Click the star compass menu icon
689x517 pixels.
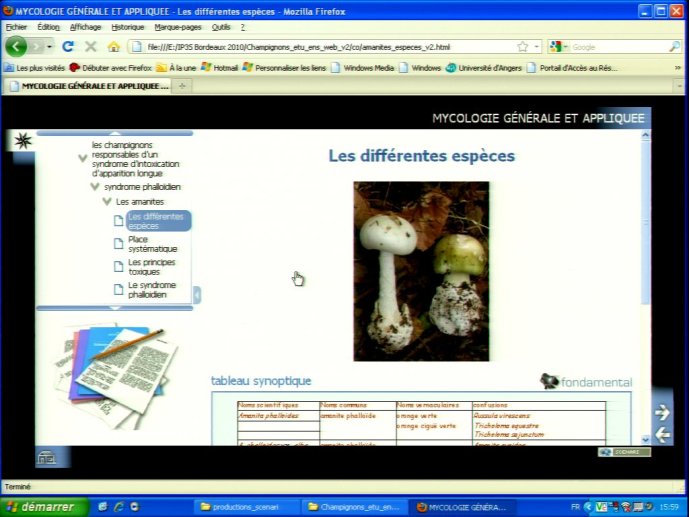click(23, 141)
